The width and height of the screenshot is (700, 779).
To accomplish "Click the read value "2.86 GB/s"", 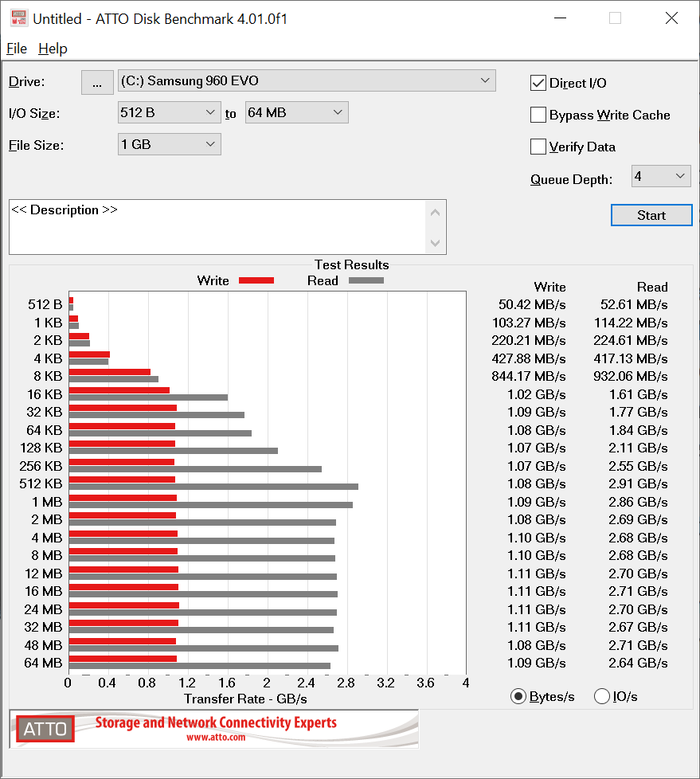I will (x=639, y=502).
